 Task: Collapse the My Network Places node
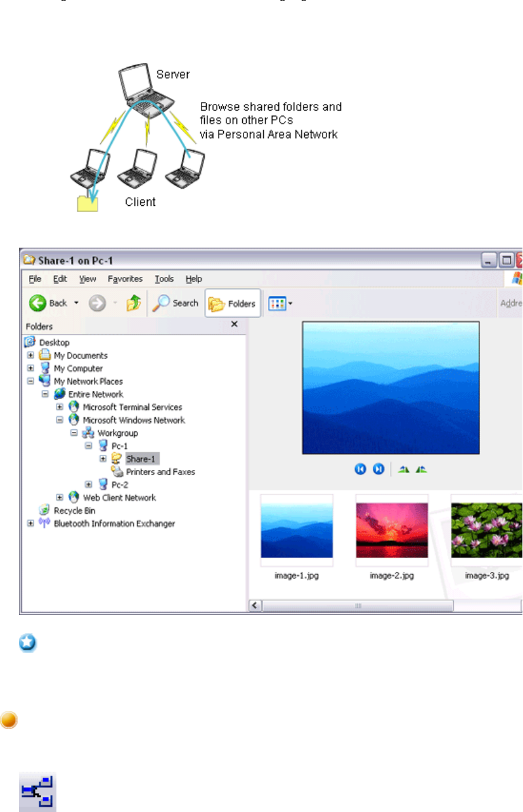[x=31, y=381]
